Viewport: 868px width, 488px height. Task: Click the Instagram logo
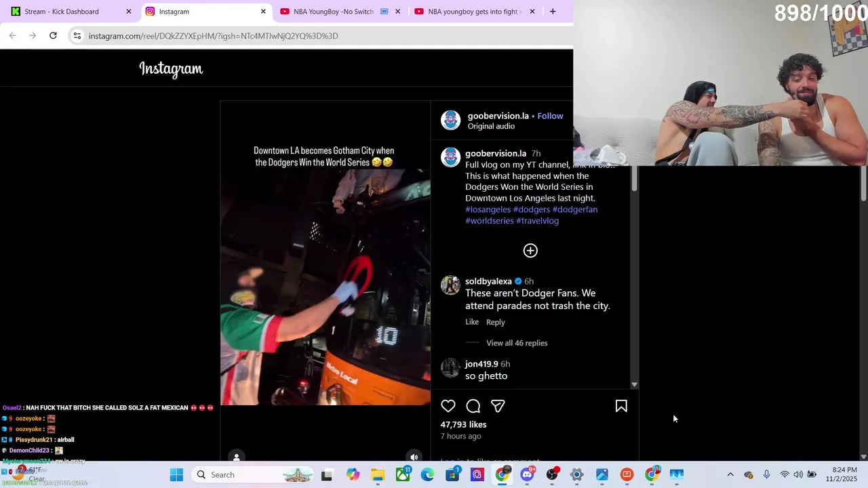[171, 68]
